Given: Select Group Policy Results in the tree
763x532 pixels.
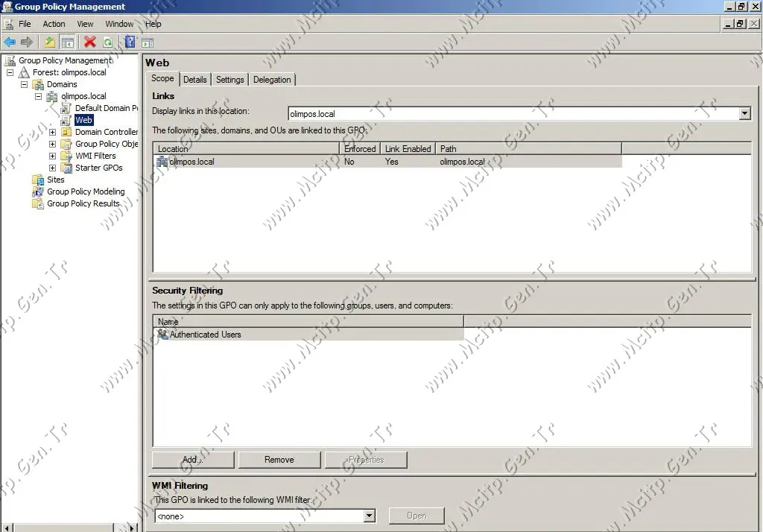Looking at the screenshot, I should pyautogui.click(x=83, y=203).
